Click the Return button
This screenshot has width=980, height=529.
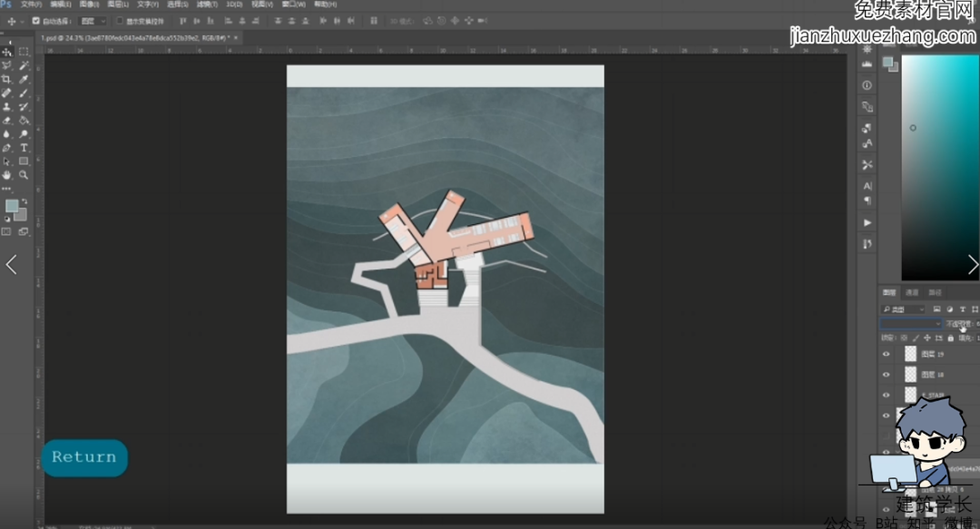pos(84,457)
